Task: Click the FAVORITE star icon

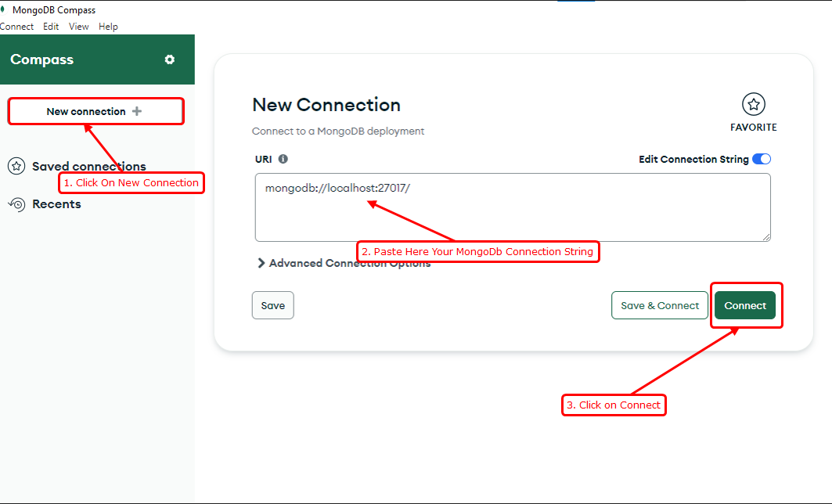Action: click(754, 103)
